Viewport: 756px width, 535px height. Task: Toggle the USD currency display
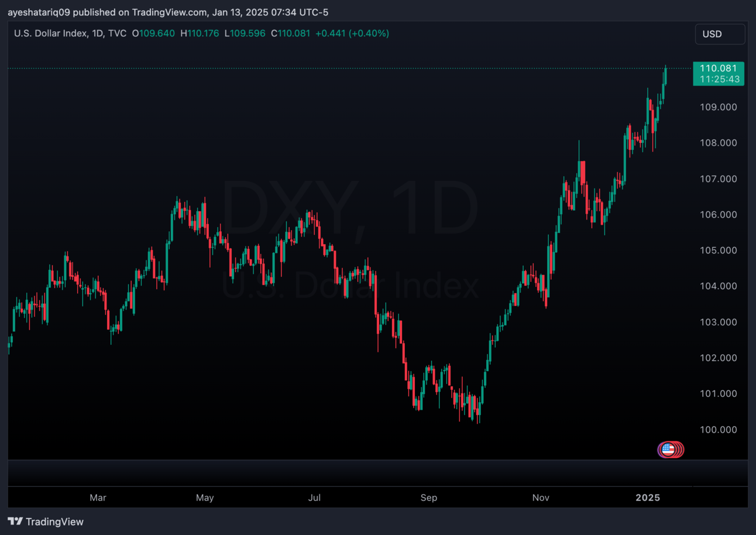point(720,33)
